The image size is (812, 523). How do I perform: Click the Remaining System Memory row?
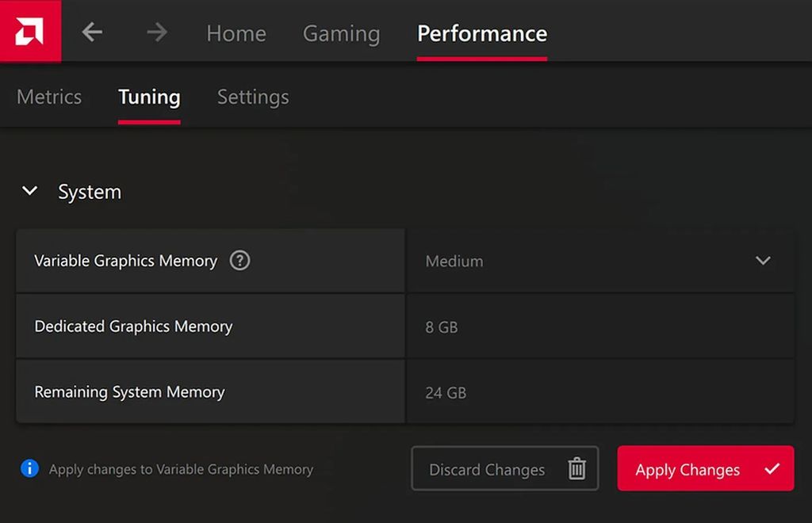[x=210, y=391]
